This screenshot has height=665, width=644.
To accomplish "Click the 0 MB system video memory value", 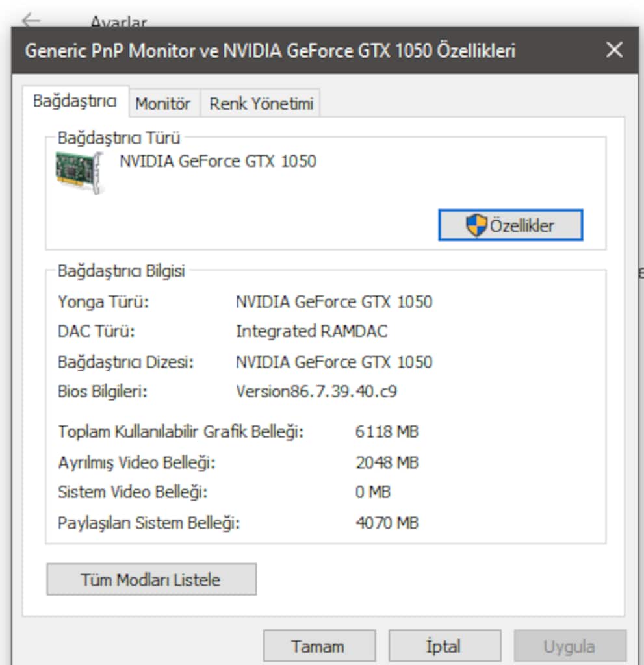I will pyautogui.click(x=373, y=492).
